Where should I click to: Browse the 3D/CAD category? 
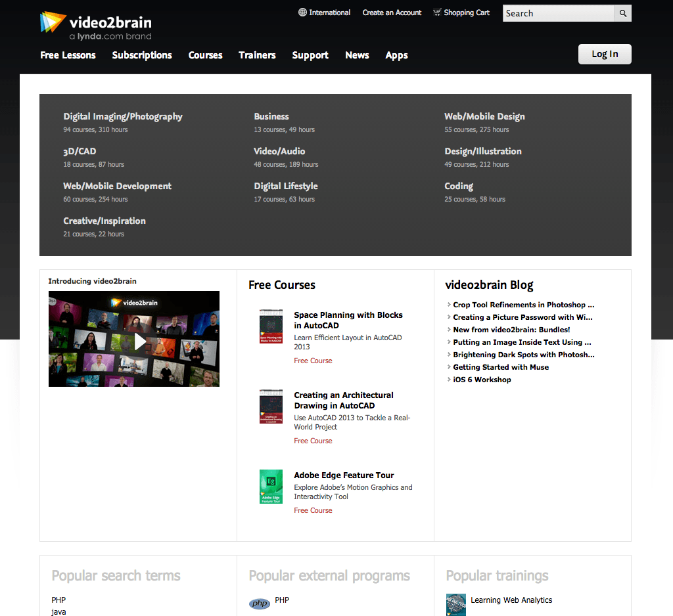coord(80,152)
